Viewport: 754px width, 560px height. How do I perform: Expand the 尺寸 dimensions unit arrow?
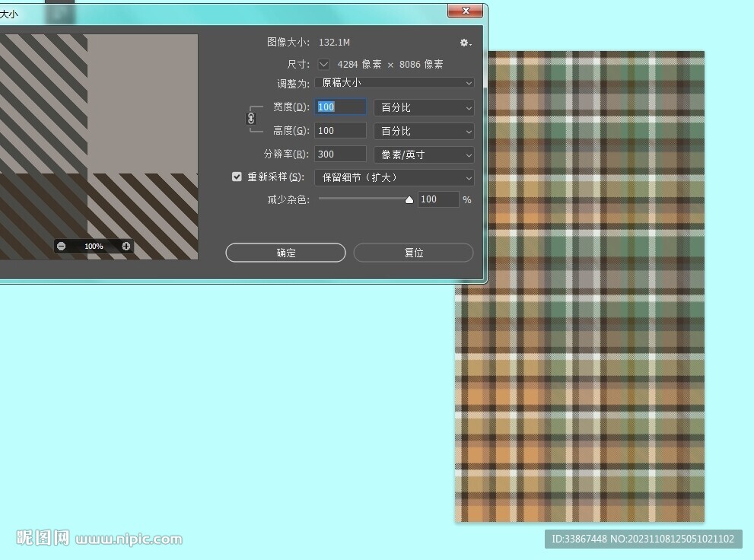324,65
